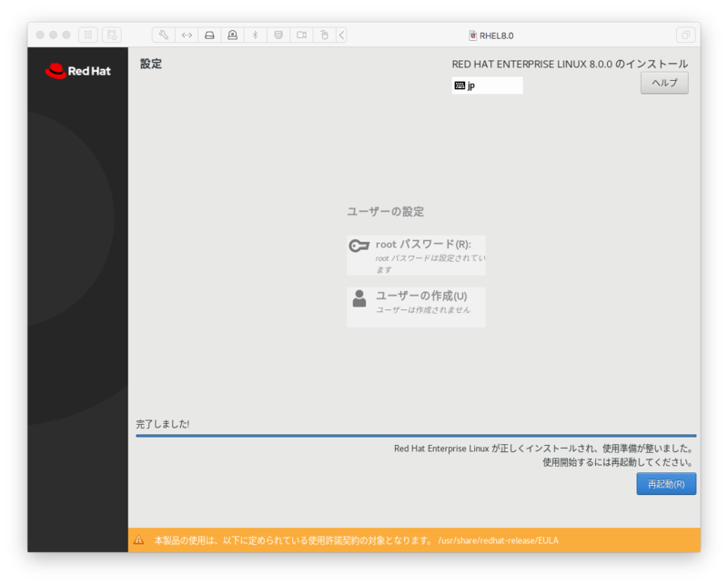
Task: Collapse toolbar with left chevron arrow
Action: tap(342, 35)
